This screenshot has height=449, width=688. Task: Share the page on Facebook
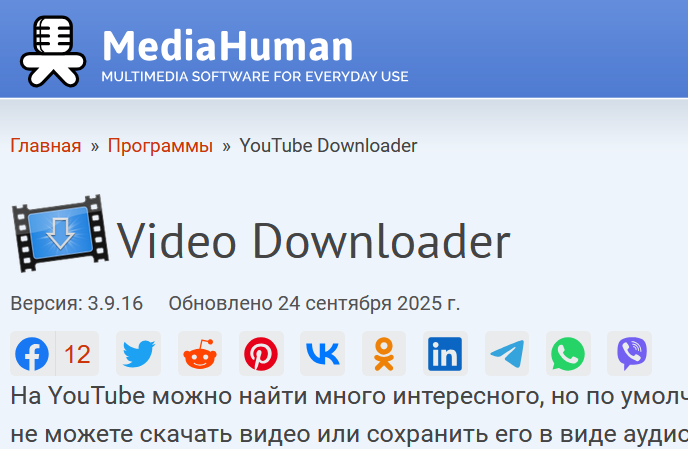[x=32, y=354]
